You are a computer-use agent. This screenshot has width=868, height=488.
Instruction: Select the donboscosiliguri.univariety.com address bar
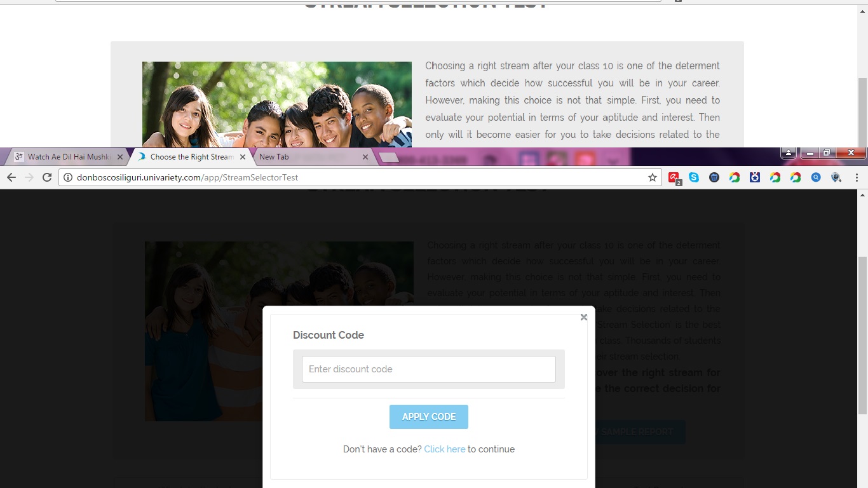tap(359, 178)
